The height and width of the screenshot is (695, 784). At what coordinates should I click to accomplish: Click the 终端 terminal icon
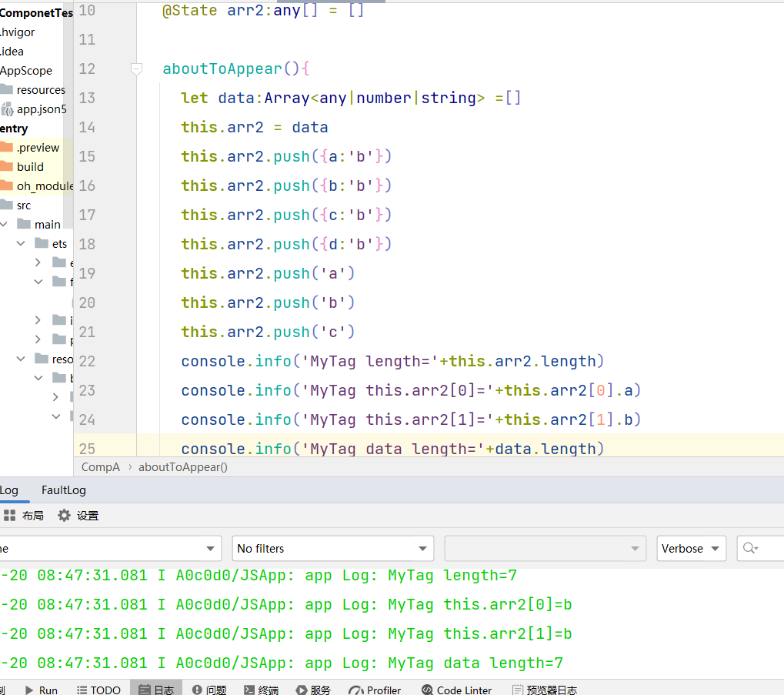click(x=249, y=690)
